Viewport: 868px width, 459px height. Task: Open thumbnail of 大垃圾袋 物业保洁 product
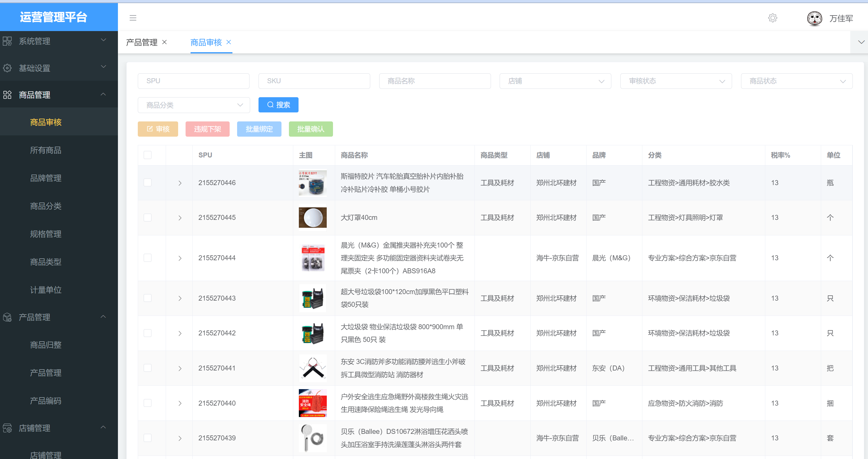[313, 333]
